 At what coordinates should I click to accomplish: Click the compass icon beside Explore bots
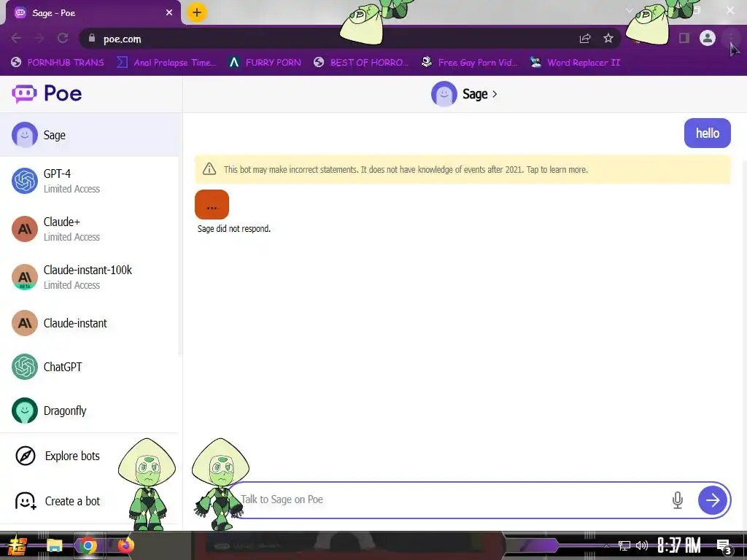26,456
